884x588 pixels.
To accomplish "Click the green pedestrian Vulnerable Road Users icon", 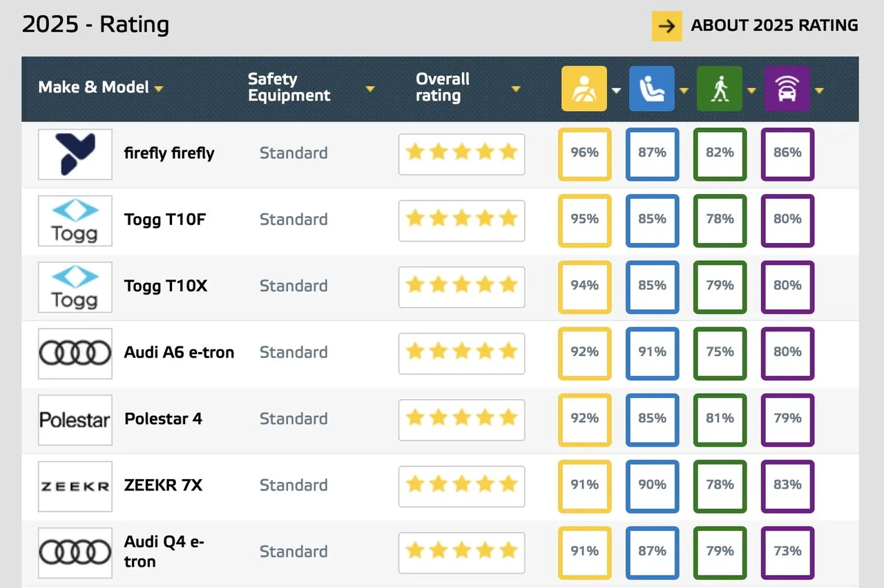I will coord(719,89).
